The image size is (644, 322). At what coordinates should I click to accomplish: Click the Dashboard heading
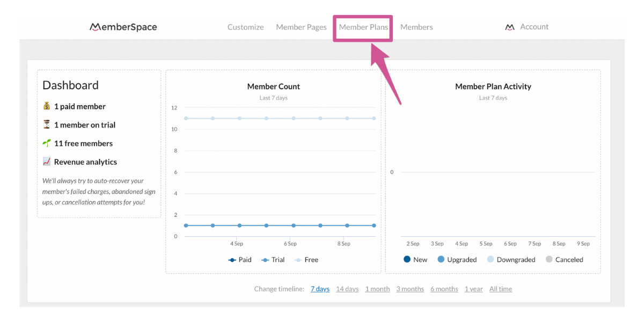tap(70, 85)
